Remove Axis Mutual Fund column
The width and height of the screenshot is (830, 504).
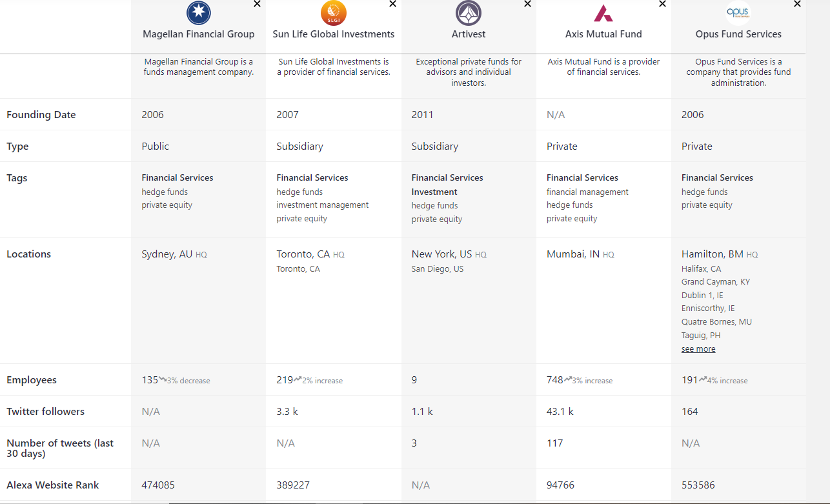(662, 4)
